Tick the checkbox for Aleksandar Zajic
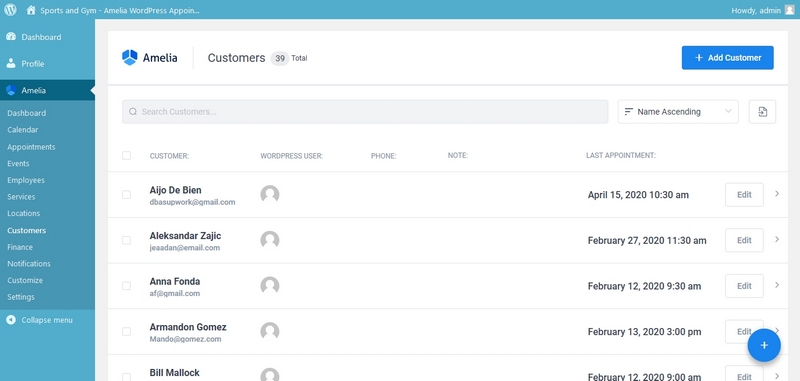 point(127,240)
